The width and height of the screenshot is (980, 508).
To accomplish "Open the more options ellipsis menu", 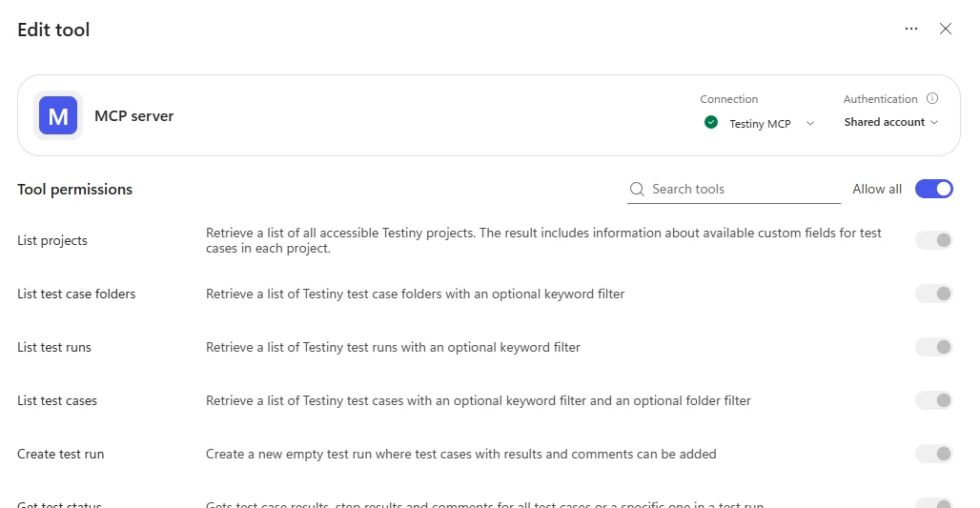I will point(911,29).
